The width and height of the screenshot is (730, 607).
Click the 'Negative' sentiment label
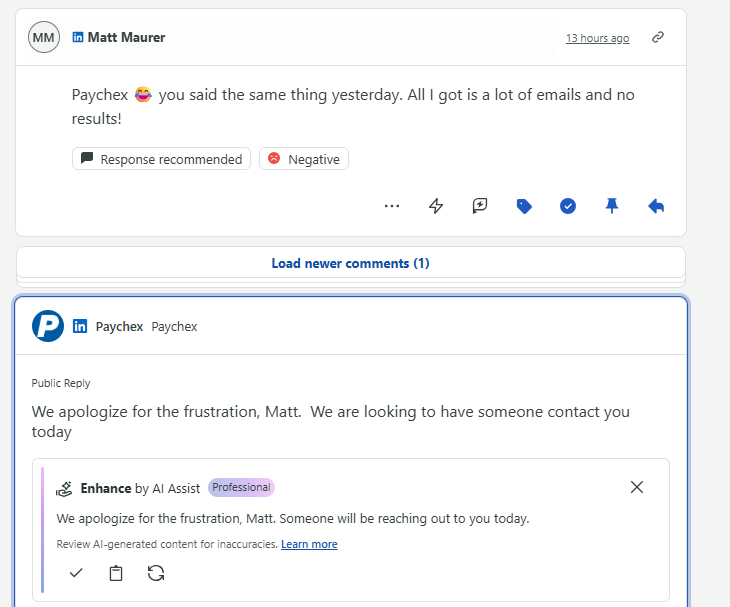click(x=304, y=159)
